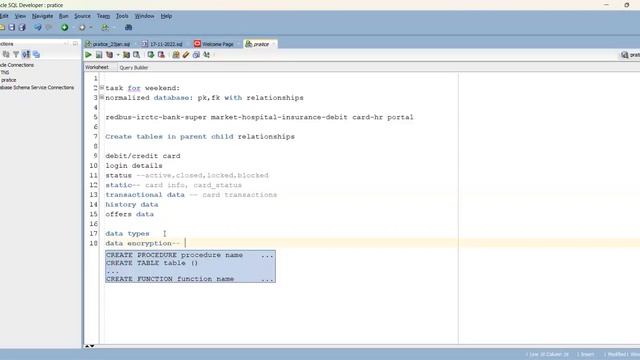640x360 pixels.
Task: Click the Run Script icon
Action: click(99, 55)
